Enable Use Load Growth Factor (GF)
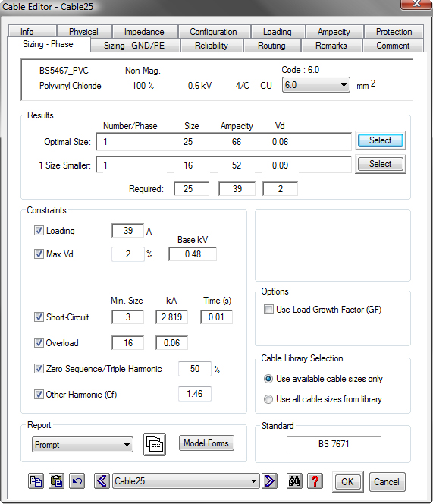The width and height of the screenshot is (433, 504). click(x=268, y=310)
